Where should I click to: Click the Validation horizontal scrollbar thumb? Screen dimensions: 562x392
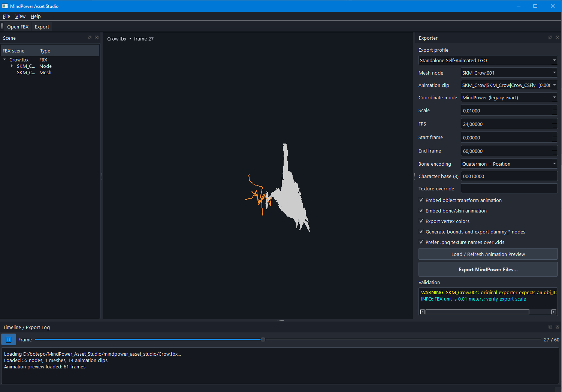pos(477,312)
